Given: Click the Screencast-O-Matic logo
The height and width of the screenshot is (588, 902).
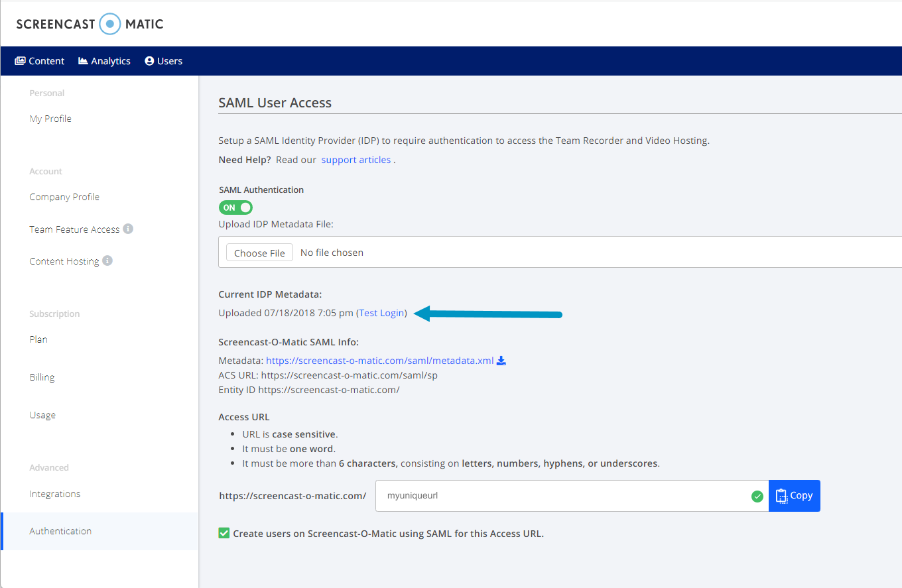Looking at the screenshot, I should click(90, 24).
